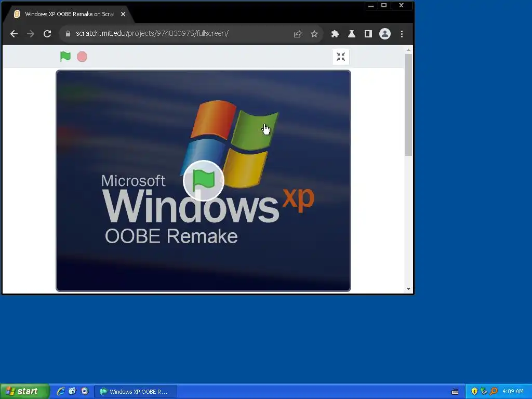Open the Windows XP Start menu

24,391
